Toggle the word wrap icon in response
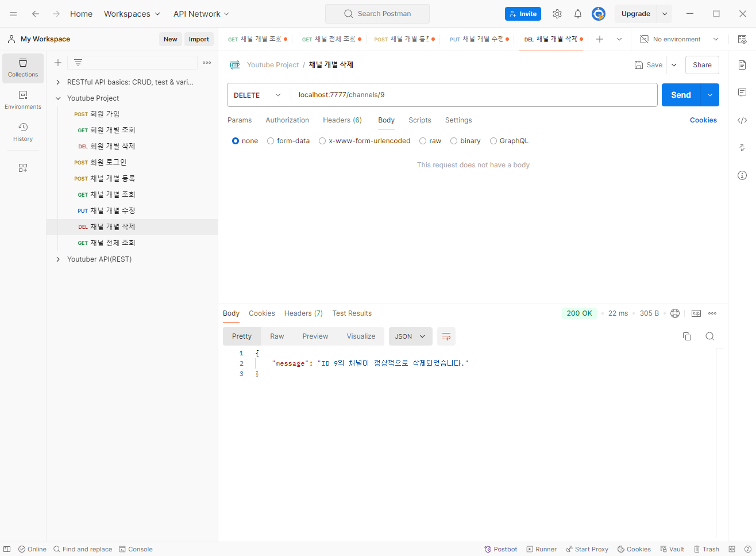The height and width of the screenshot is (556, 756). 446,336
